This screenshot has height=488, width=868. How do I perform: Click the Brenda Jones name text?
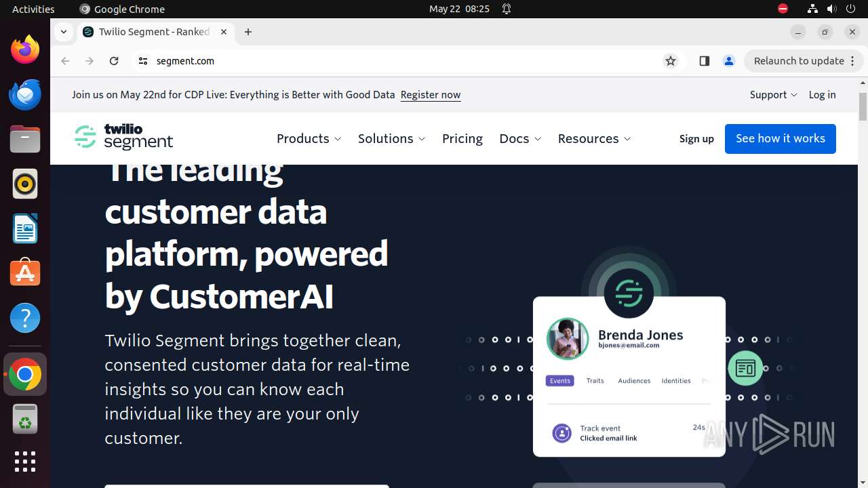(640, 335)
